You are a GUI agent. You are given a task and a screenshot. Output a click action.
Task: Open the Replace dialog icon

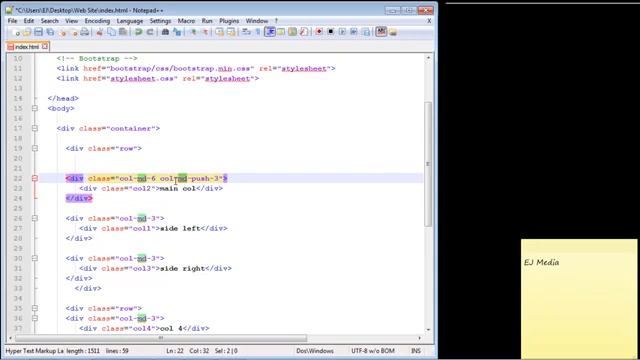(x=177, y=32)
